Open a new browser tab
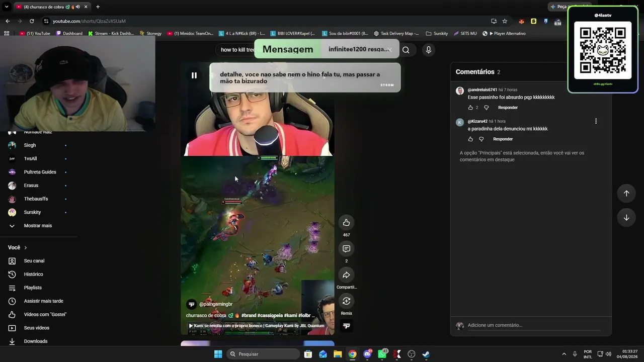 coord(98,7)
